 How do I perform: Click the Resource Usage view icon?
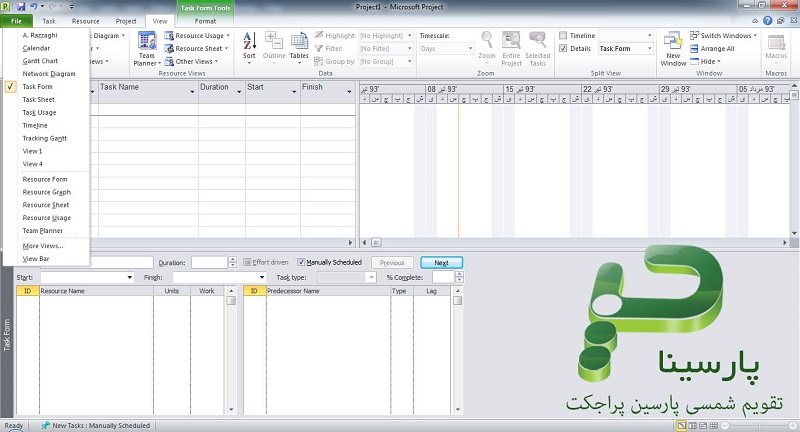(169, 36)
